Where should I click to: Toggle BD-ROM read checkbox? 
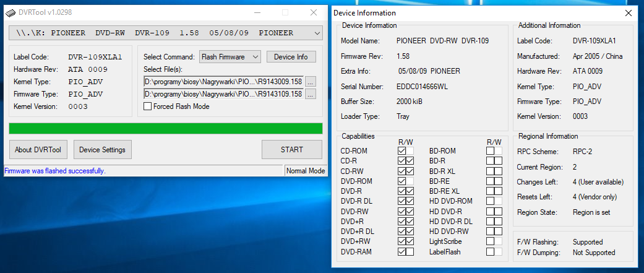point(490,151)
